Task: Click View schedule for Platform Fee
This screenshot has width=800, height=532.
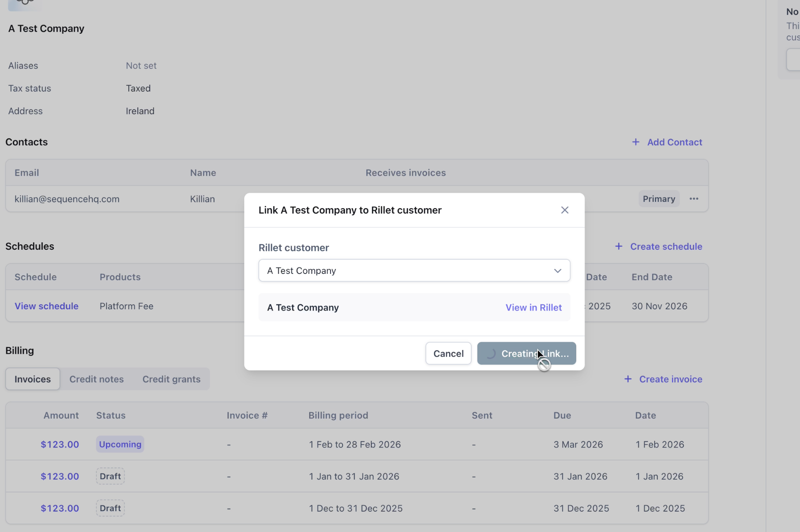Action: point(47,306)
